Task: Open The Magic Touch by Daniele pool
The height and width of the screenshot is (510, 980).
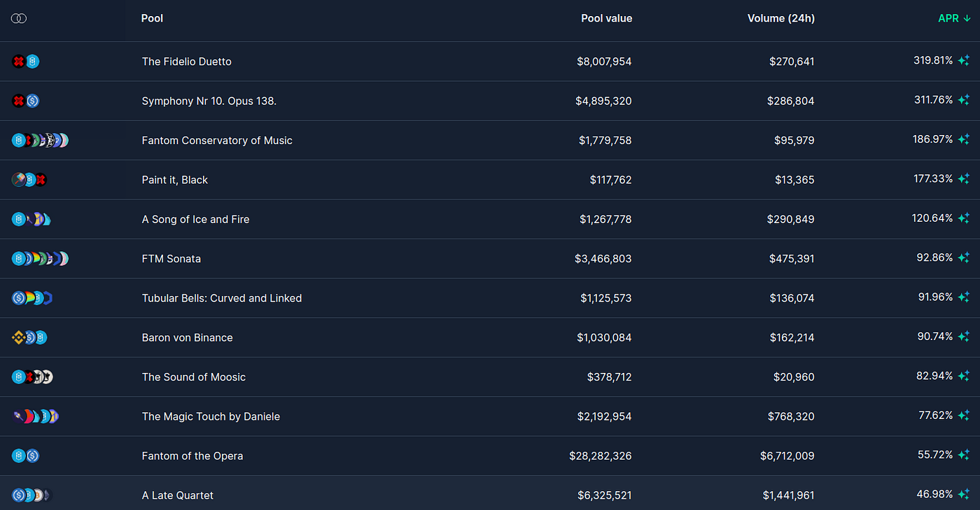Action: [211, 417]
